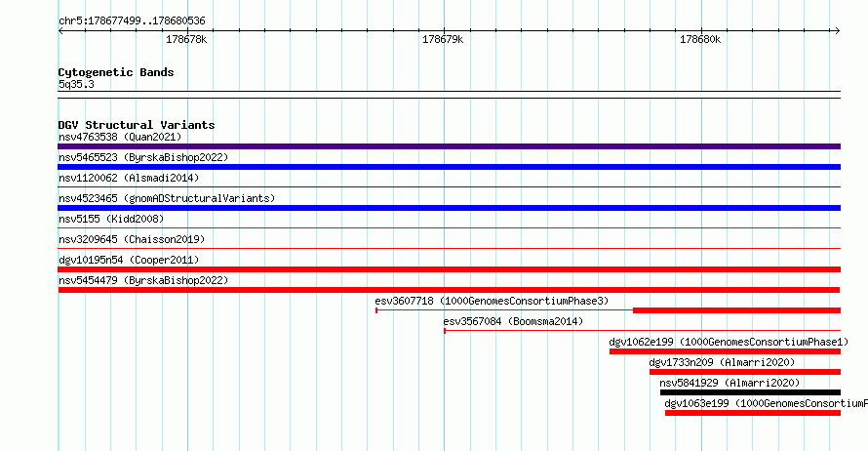Open nsv5465523 (ByrskaBishop2022) variant label
Viewport: 868px width, 451px height.
[143, 157]
